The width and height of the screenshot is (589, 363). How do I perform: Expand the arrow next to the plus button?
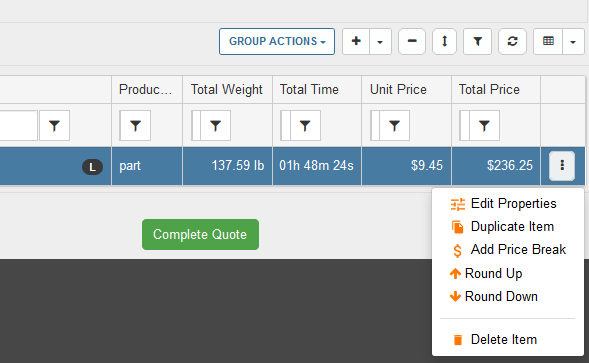pos(380,41)
